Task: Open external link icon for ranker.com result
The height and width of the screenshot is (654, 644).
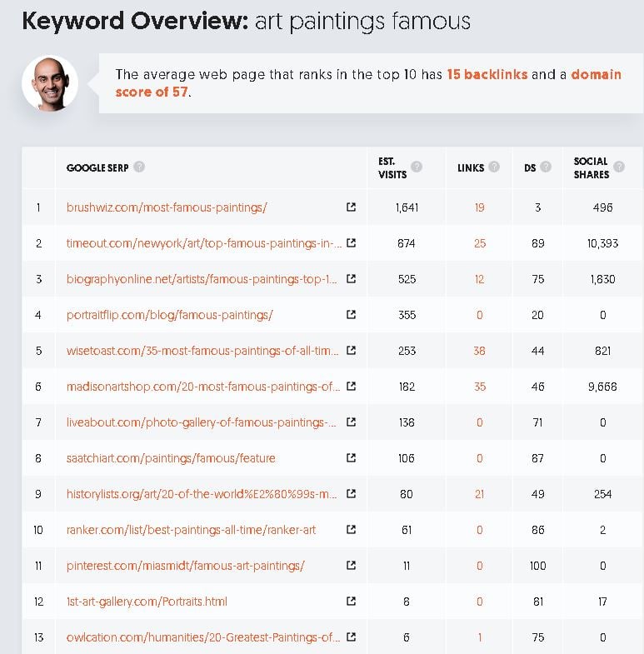Action: tap(352, 529)
